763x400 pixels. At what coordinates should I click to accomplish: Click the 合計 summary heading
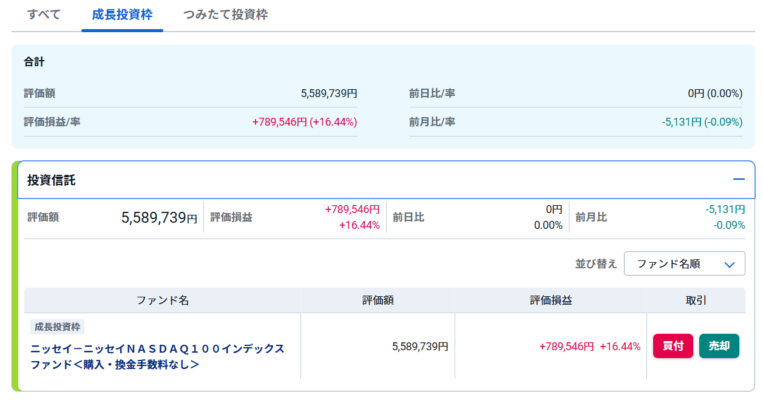click(x=34, y=62)
